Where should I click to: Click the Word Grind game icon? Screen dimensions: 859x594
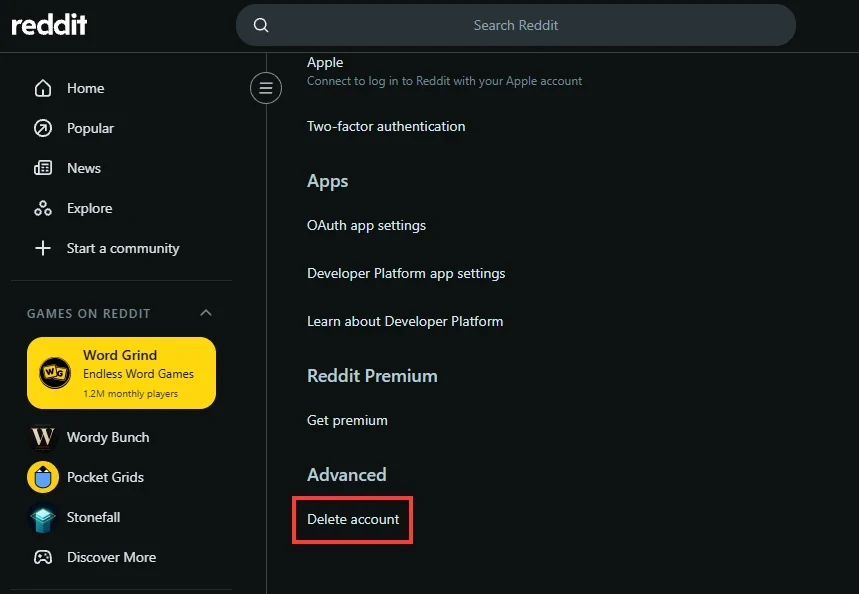(55, 373)
